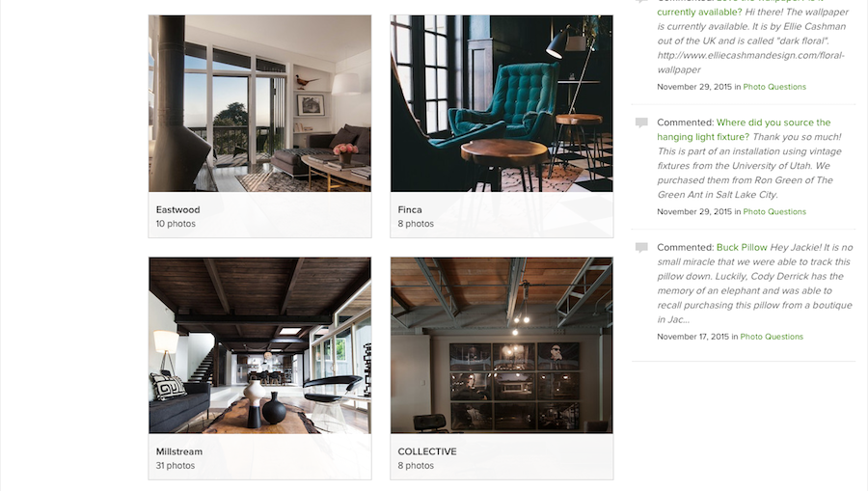Open the COLLECTIVE project photo

(x=502, y=345)
